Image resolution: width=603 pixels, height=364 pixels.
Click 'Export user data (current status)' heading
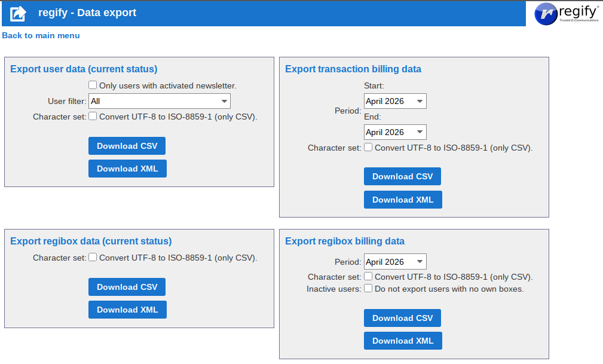point(84,69)
